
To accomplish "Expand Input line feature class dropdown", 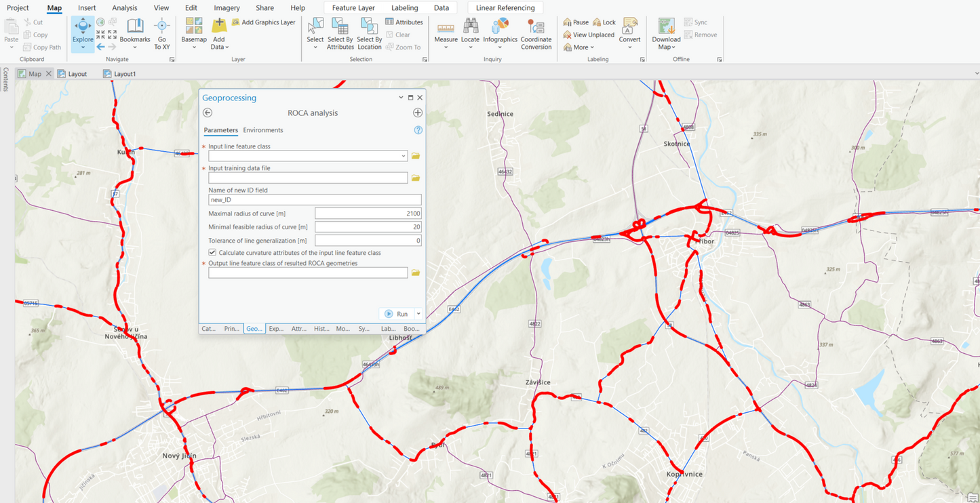I will point(403,156).
